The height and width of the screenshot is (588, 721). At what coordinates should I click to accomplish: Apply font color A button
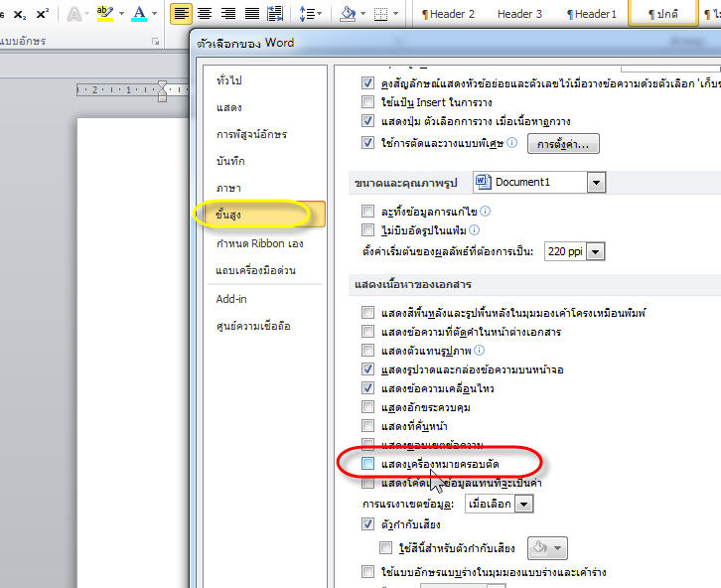139,14
